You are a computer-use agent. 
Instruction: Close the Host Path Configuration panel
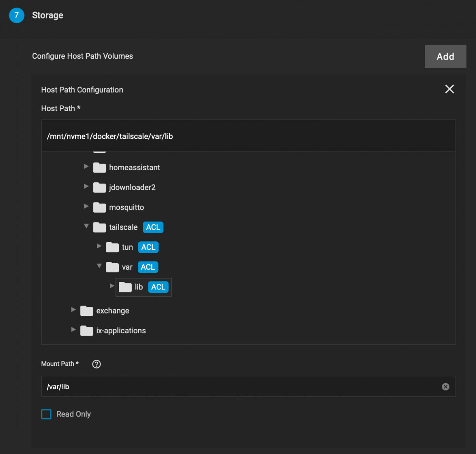coord(450,89)
